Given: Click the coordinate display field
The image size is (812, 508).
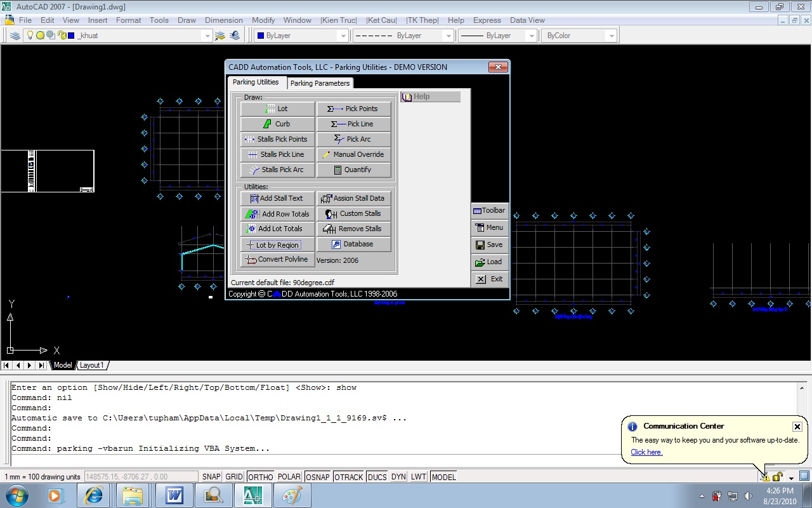Looking at the screenshot, I should 141,477.
